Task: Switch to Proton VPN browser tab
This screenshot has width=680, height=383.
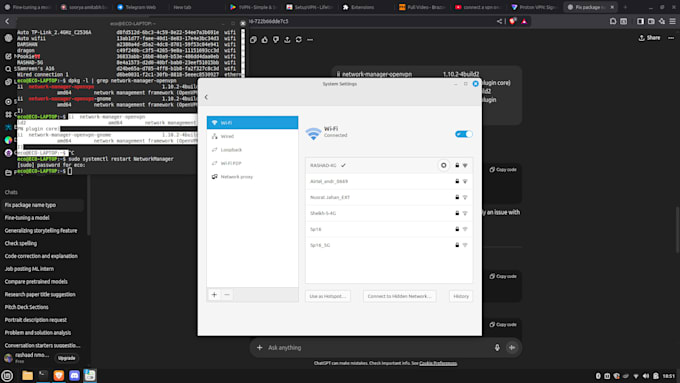Action: click(534, 7)
